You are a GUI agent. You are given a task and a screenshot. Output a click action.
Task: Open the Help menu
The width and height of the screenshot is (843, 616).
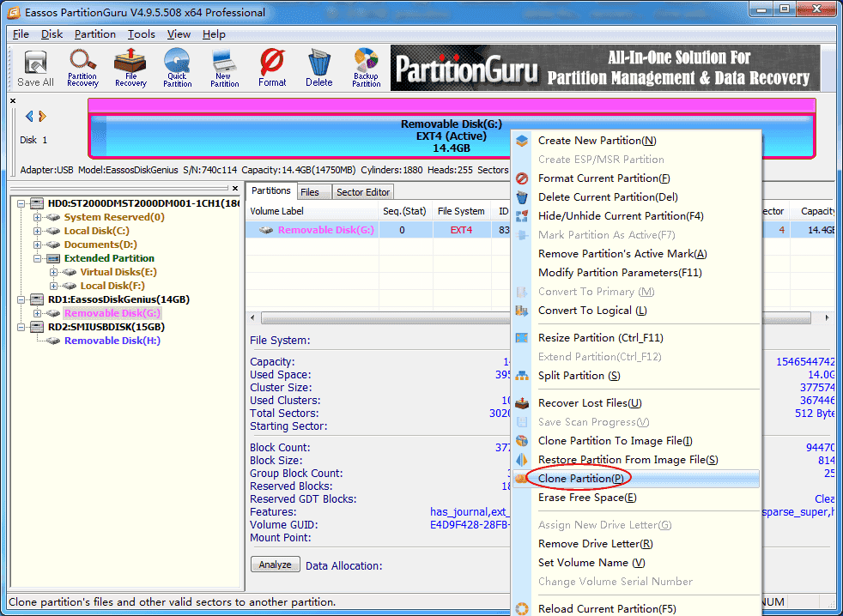click(214, 33)
